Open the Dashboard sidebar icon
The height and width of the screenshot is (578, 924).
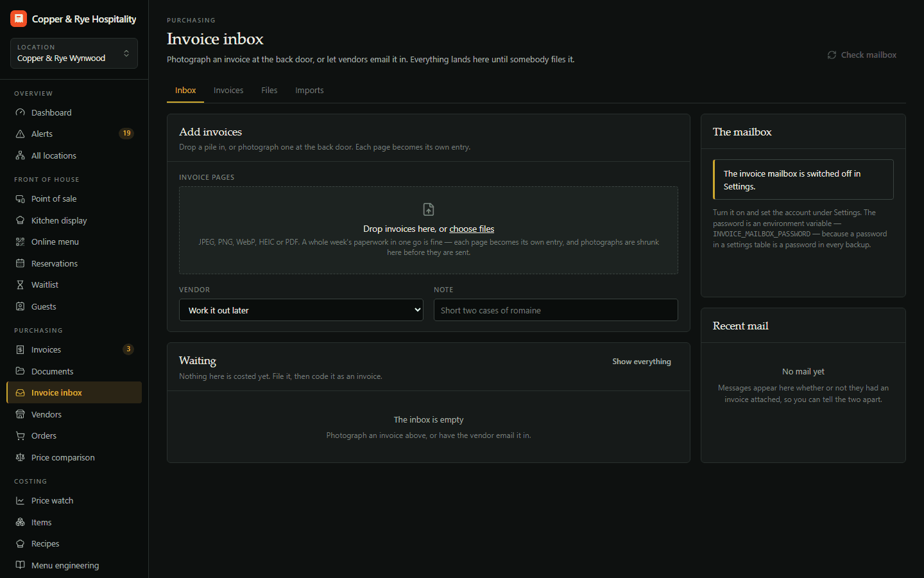pyautogui.click(x=20, y=112)
